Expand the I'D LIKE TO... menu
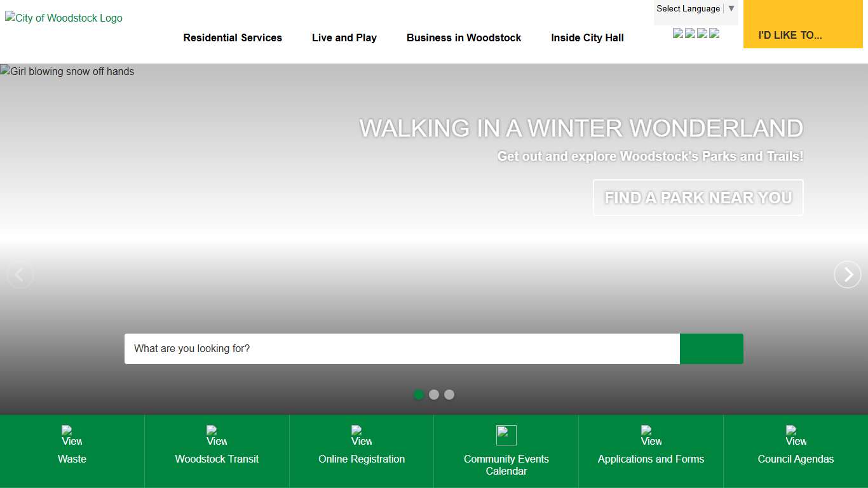The height and width of the screenshot is (488, 868). (x=803, y=35)
